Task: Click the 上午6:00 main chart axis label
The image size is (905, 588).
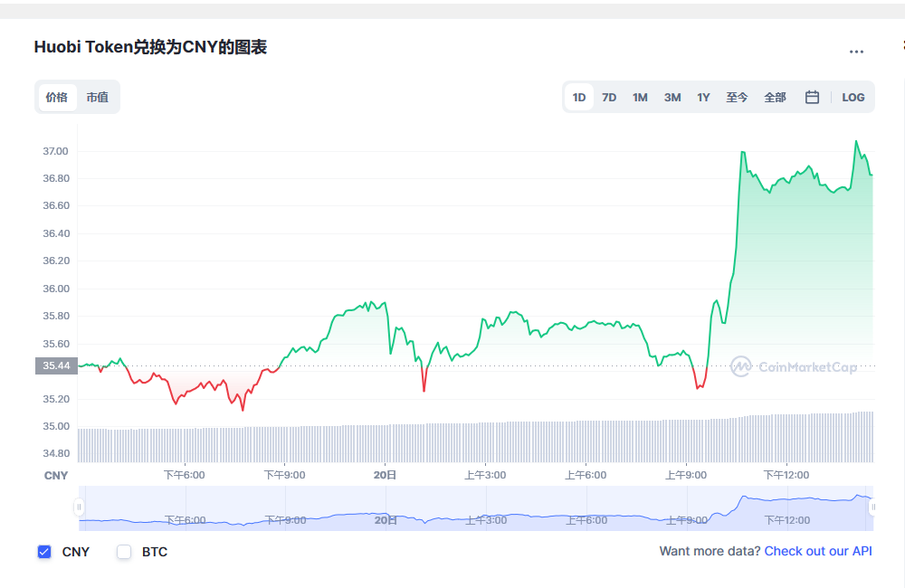Action: (586, 475)
